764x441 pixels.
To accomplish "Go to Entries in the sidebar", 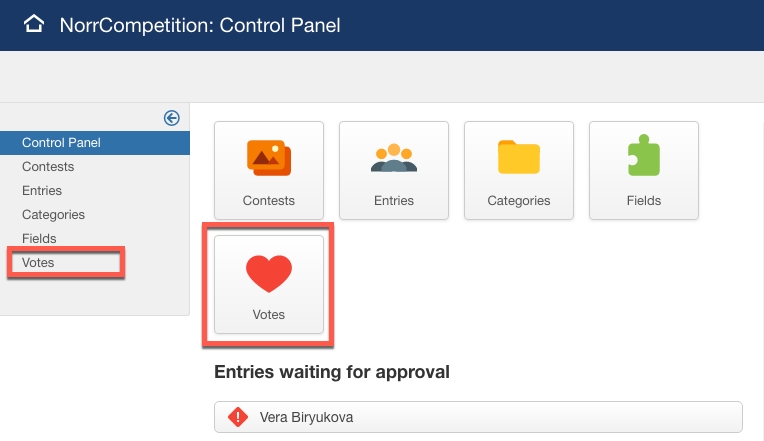I will tap(42, 191).
